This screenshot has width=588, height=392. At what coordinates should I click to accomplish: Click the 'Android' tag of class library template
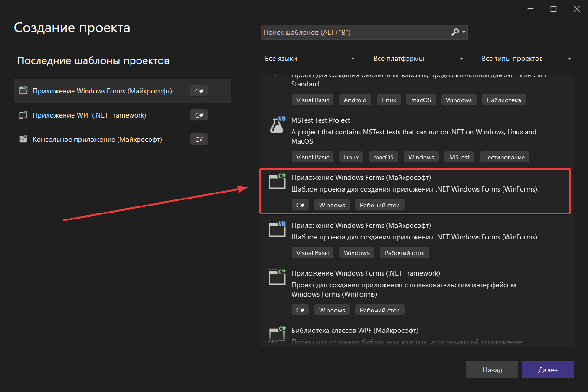click(355, 100)
